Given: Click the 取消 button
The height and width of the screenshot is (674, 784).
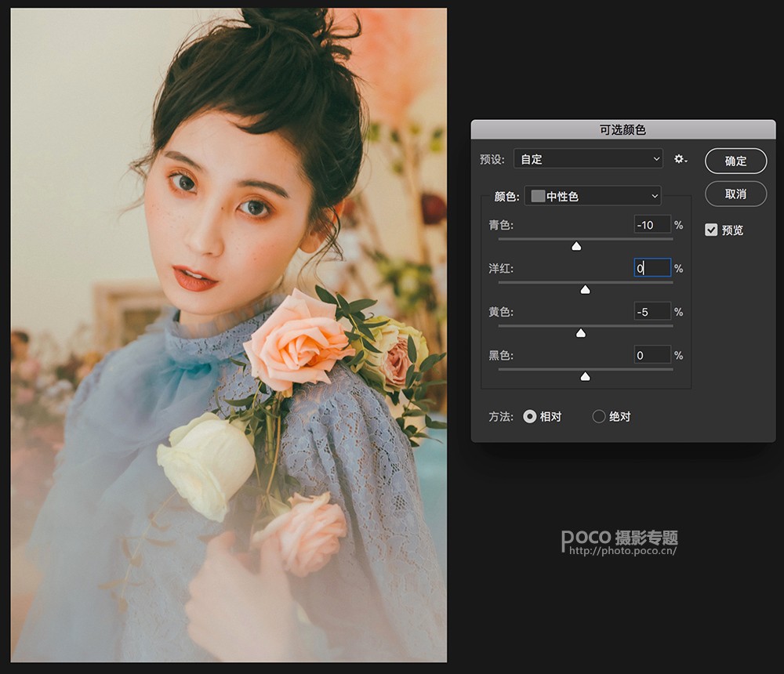Looking at the screenshot, I should [735, 194].
